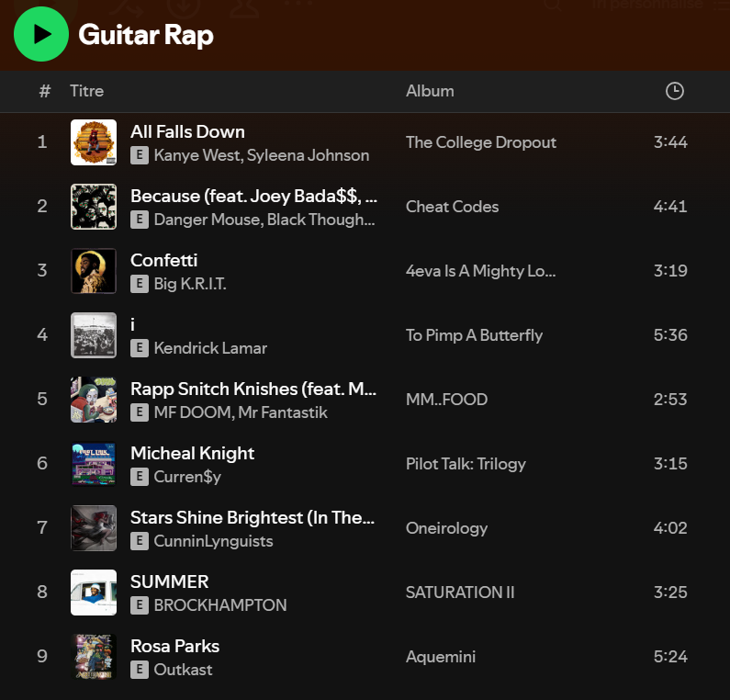The image size is (730, 700).
Task: Click duration 2:53 of Rapp Snitch Knishes
Action: coord(670,399)
